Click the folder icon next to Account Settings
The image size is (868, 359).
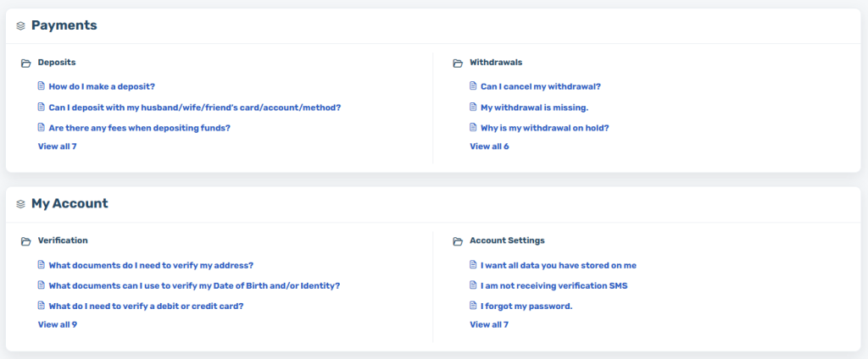click(x=457, y=241)
